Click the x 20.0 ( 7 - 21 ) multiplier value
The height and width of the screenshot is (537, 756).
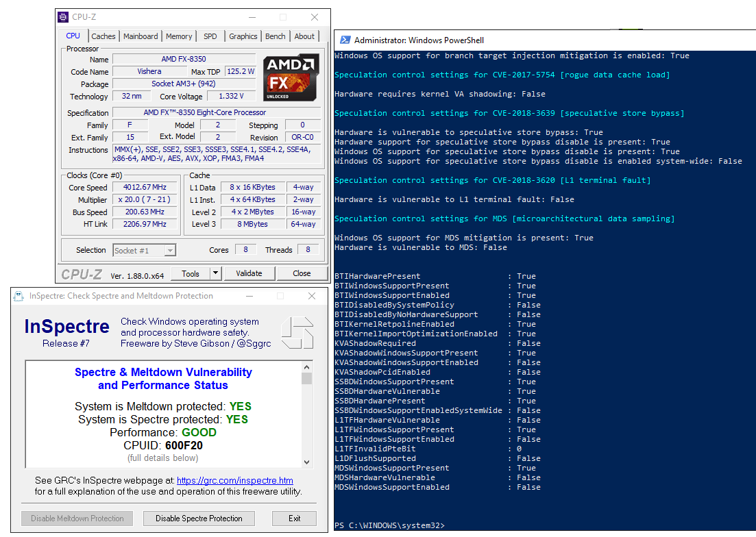point(145,199)
